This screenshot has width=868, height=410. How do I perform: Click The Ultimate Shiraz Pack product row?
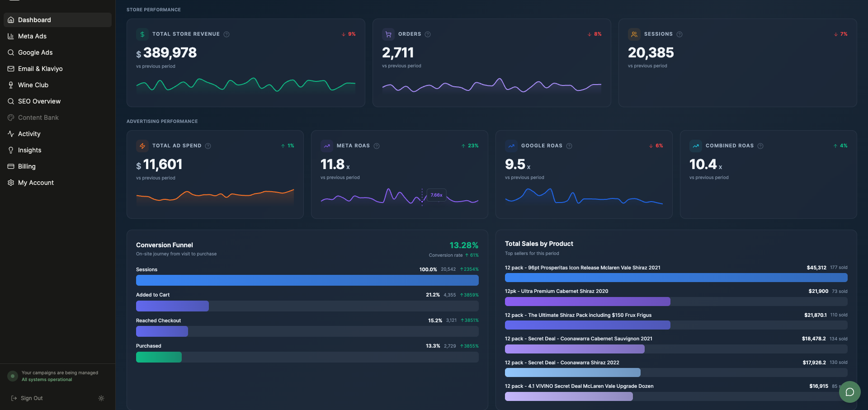coord(676,320)
